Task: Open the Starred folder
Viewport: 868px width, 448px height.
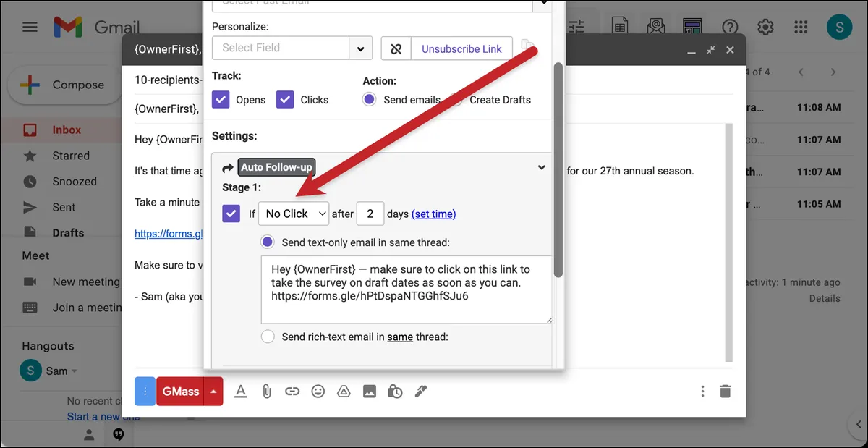Action: [x=71, y=156]
